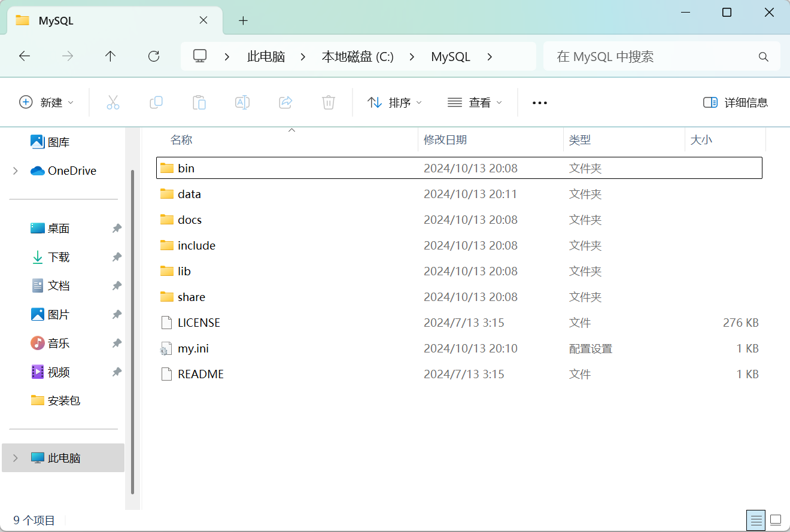Open the 排序 sort dropdown
This screenshot has width=790, height=532.
pos(394,102)
